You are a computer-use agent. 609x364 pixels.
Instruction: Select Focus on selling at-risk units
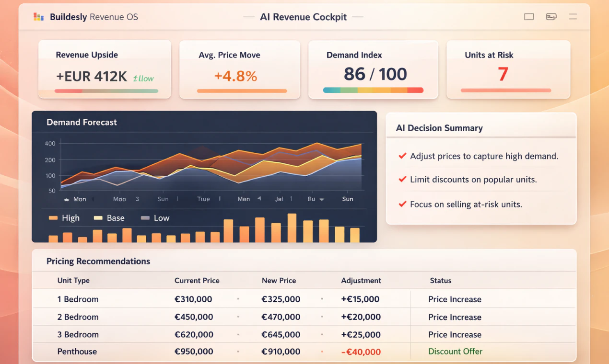(x=466, y=204)
